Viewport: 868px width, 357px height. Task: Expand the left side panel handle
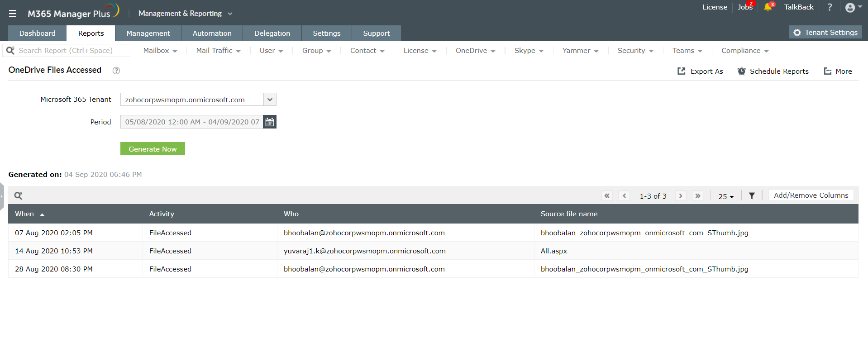pos(2,196)
